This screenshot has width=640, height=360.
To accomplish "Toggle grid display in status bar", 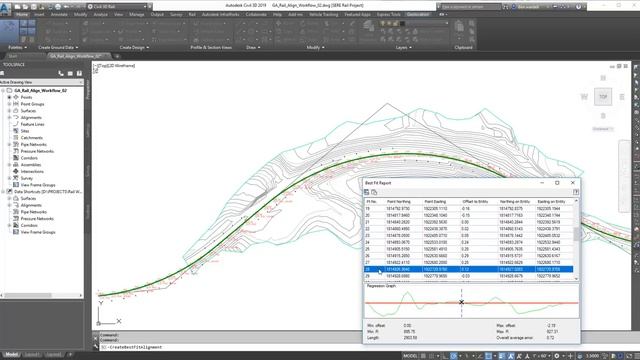I will coord(423,356).
